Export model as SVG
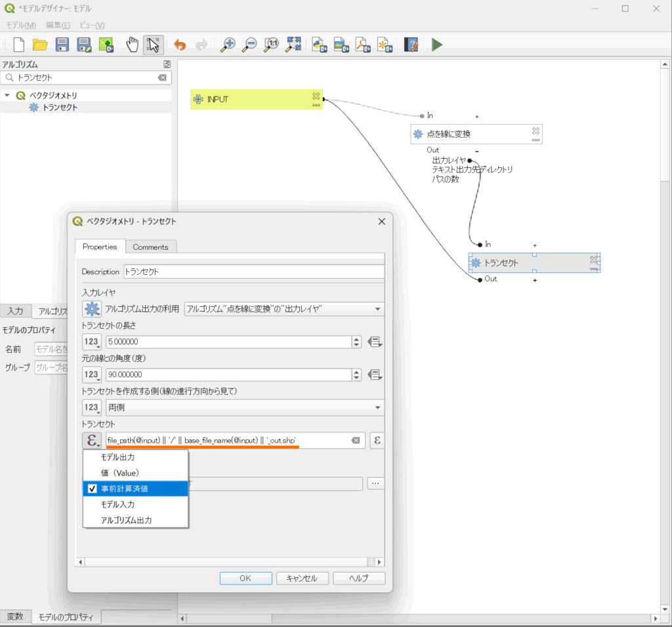 pos(385,45)
